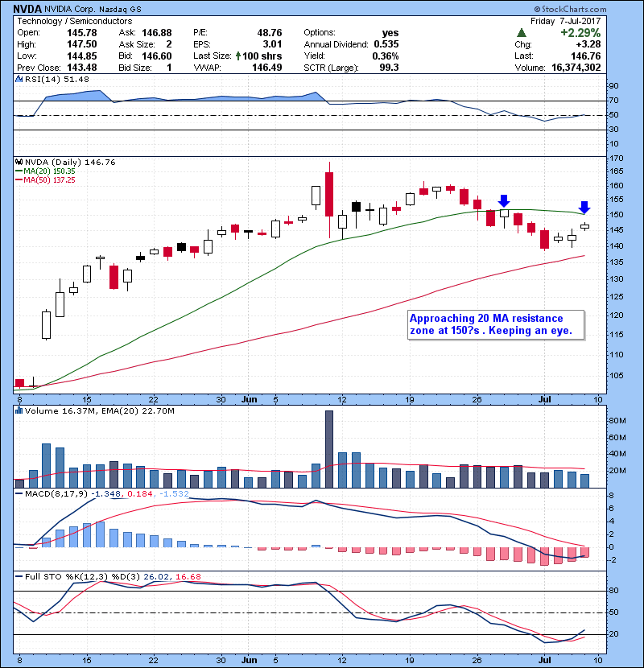Click the green up-triangle change indicator

coord(521,33)
